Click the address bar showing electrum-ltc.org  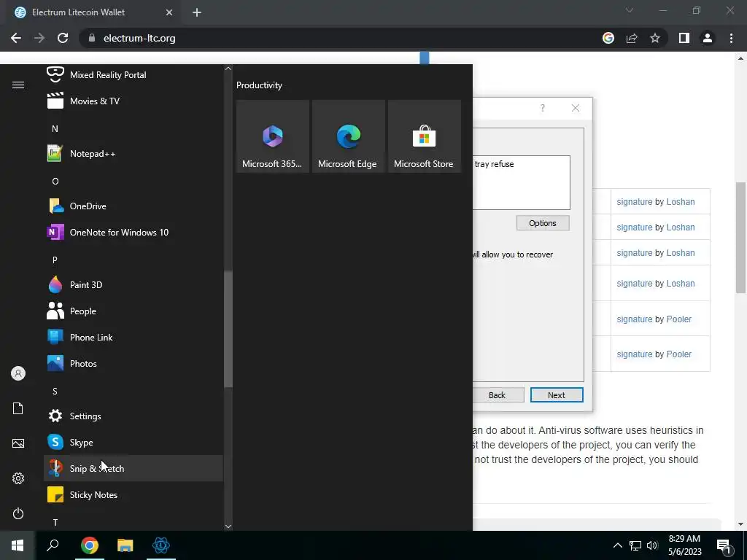pyautogui.click(x=139, y=38)
